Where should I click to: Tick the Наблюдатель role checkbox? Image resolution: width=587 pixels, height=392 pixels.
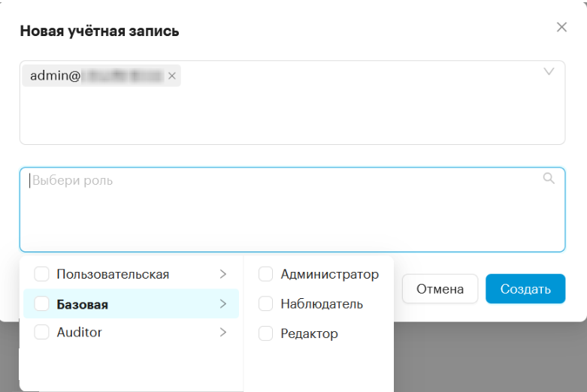[x=265, y=303]
